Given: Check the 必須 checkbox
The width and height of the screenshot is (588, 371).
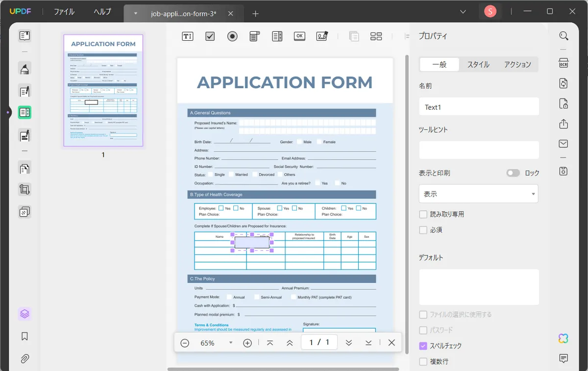Looking at the screenshot, I should [x=423, y=230].
